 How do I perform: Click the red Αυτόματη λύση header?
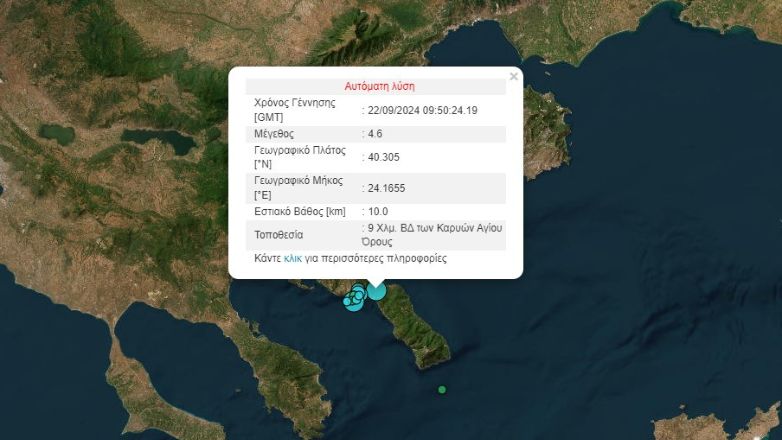pyautogui.click(x=379, y=86)
